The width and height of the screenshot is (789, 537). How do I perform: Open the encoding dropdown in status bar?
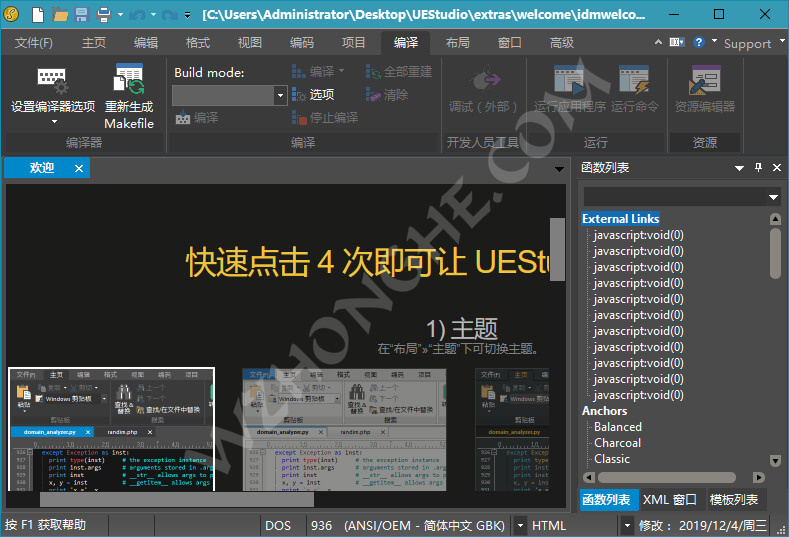pyautogui.click(x=520, y=525)
